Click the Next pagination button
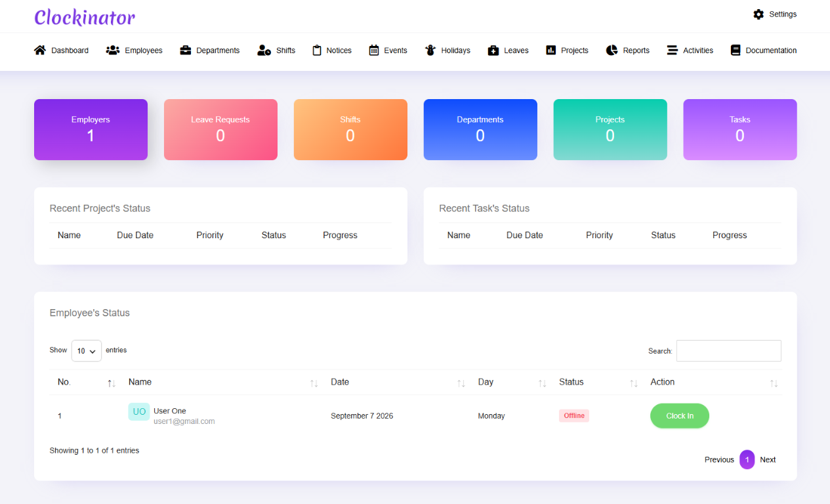 tap(768, 460)
